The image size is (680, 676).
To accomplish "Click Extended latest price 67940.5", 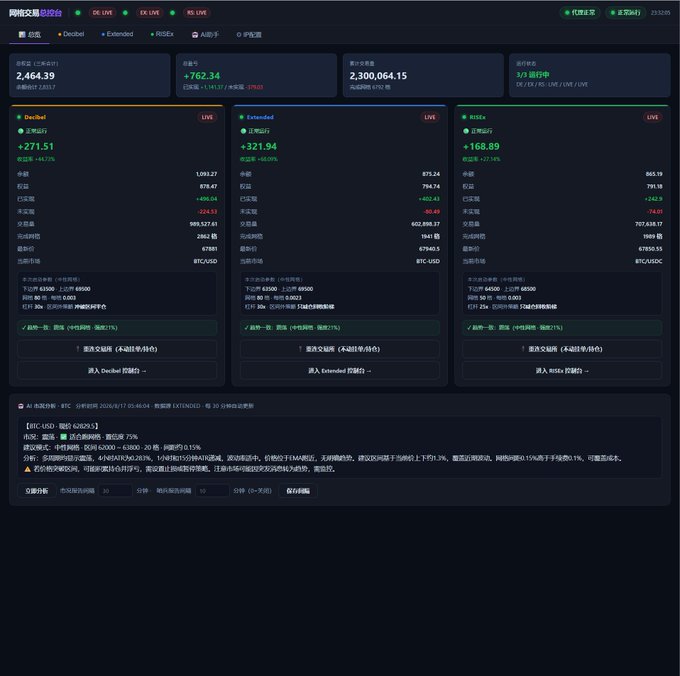I will click(x=429, y=249).
